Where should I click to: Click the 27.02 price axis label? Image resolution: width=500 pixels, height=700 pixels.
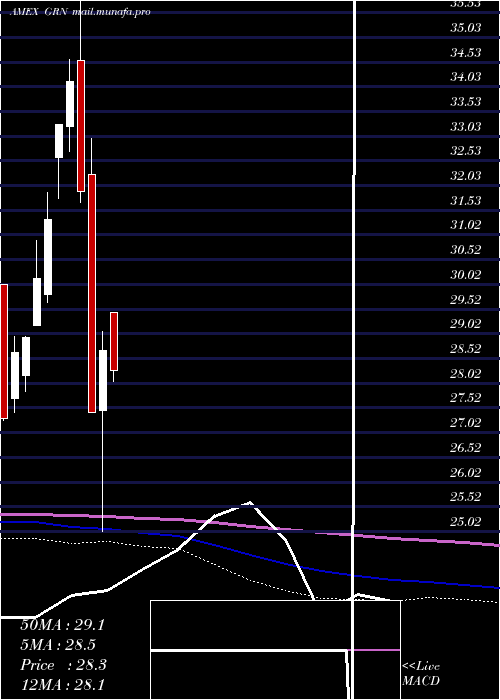[466, 423]
